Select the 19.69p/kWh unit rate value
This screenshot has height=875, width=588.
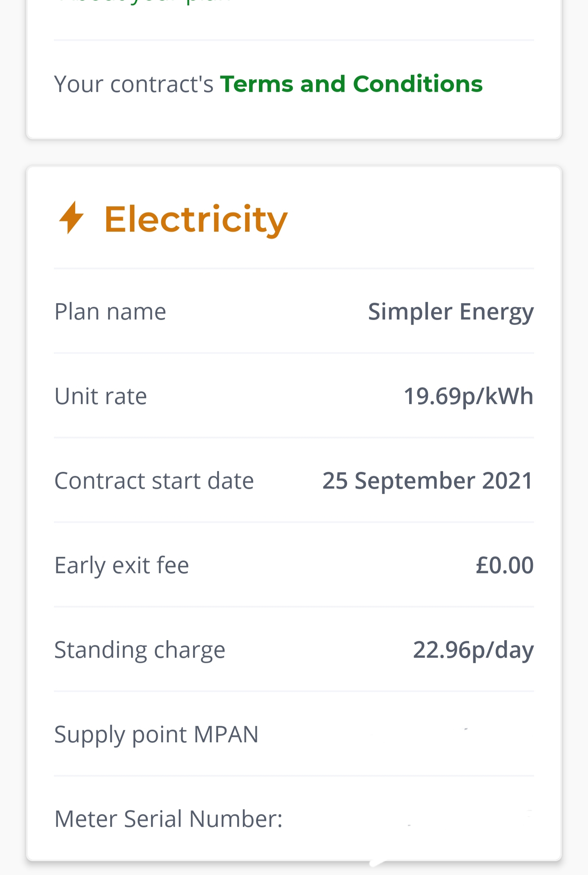468,396
